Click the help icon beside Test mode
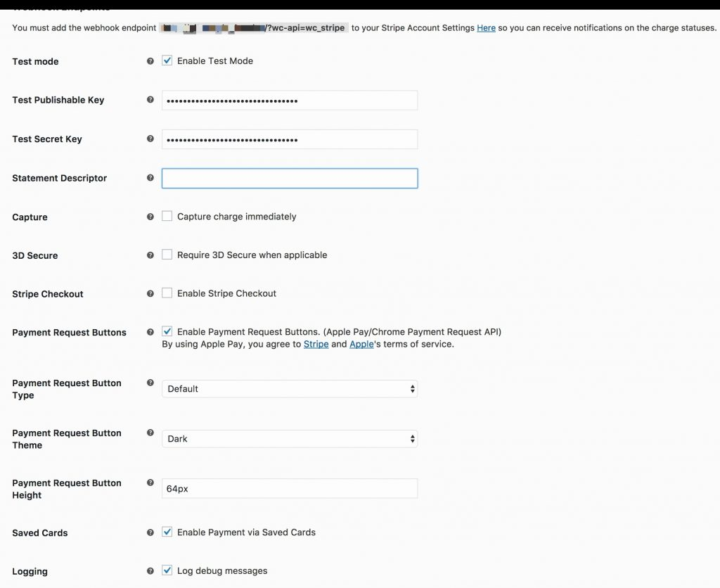The image size is (720, 588). [150, 61]
